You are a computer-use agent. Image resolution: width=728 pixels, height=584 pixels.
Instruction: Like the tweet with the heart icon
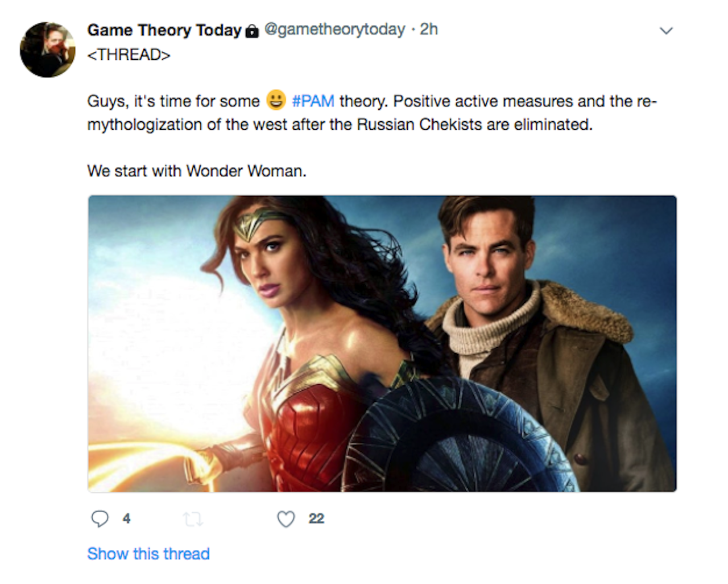tap(286, 519)
